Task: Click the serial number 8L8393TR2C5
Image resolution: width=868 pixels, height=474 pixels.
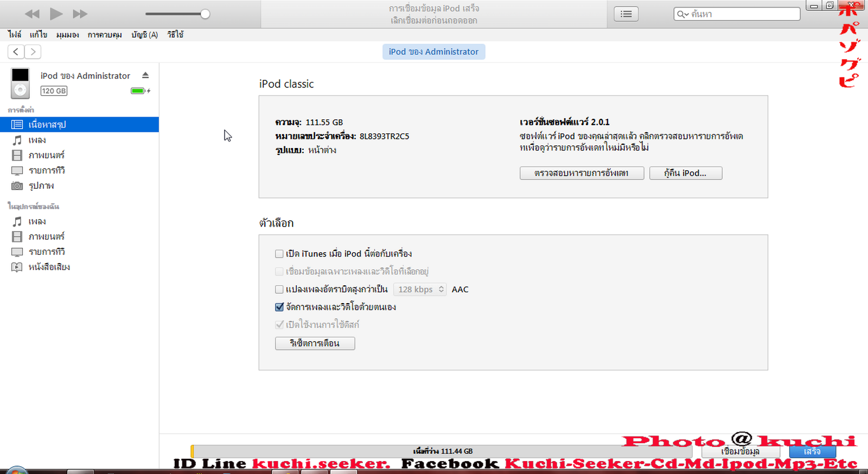Action: point(384,136)
